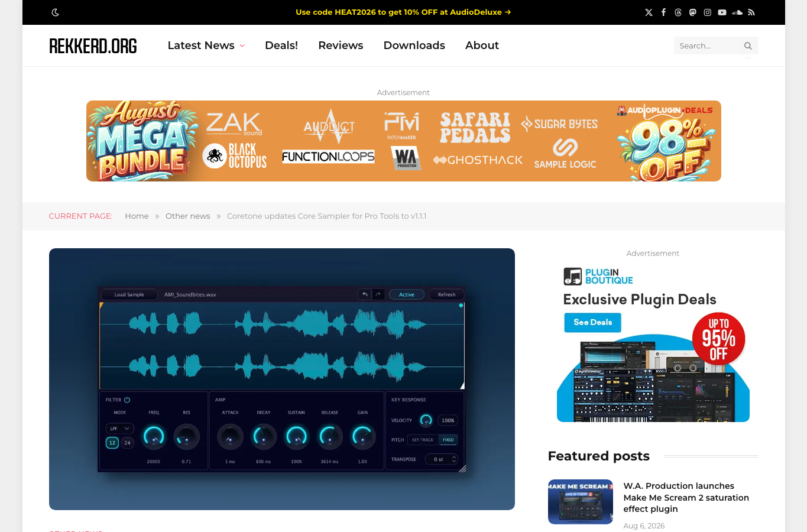
Task: Open Make Me Scream 2 post thumbnail
Action: (x=581, y=502)
